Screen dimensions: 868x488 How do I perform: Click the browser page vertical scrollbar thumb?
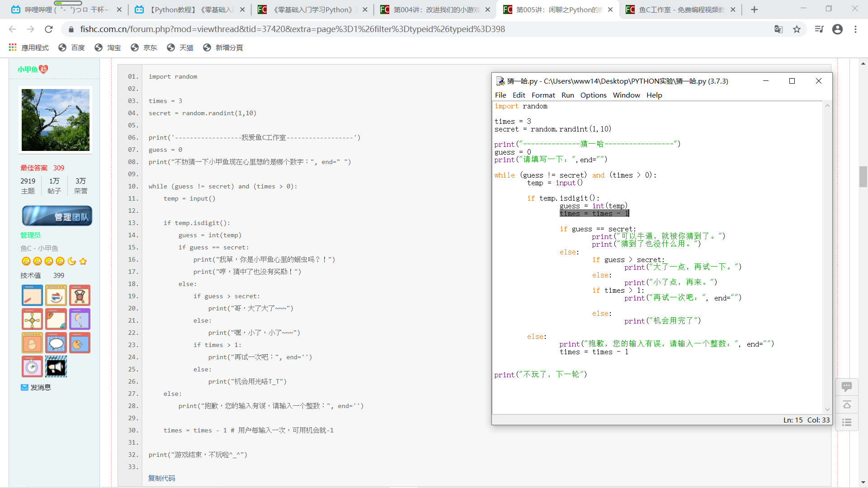(863, 176)
